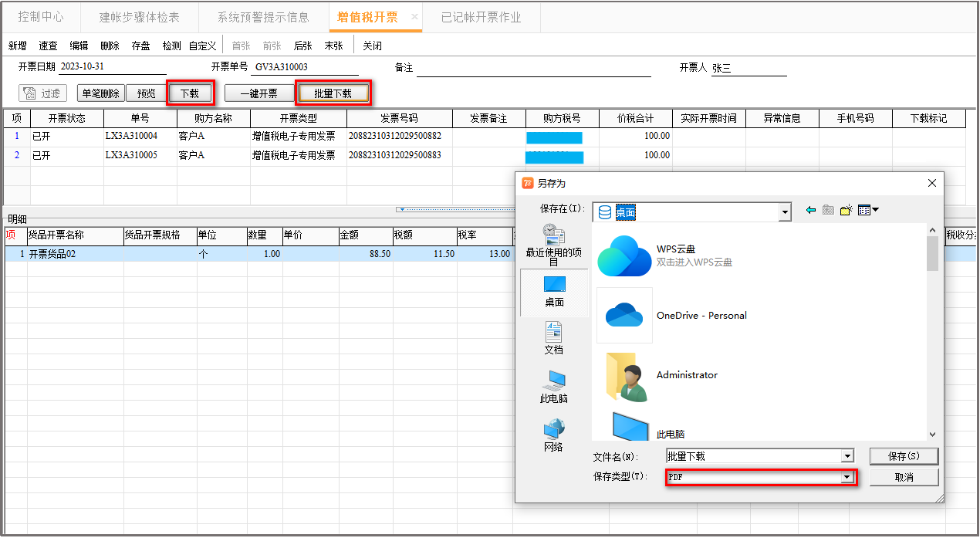
Task: Click the back arrow icon in Save dialog
Action: coord(810,210)
